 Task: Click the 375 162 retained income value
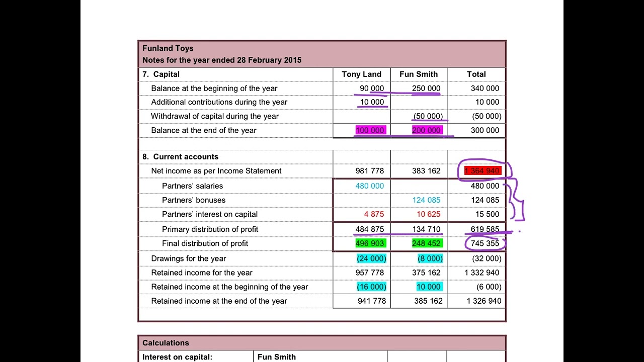point(426,273)
